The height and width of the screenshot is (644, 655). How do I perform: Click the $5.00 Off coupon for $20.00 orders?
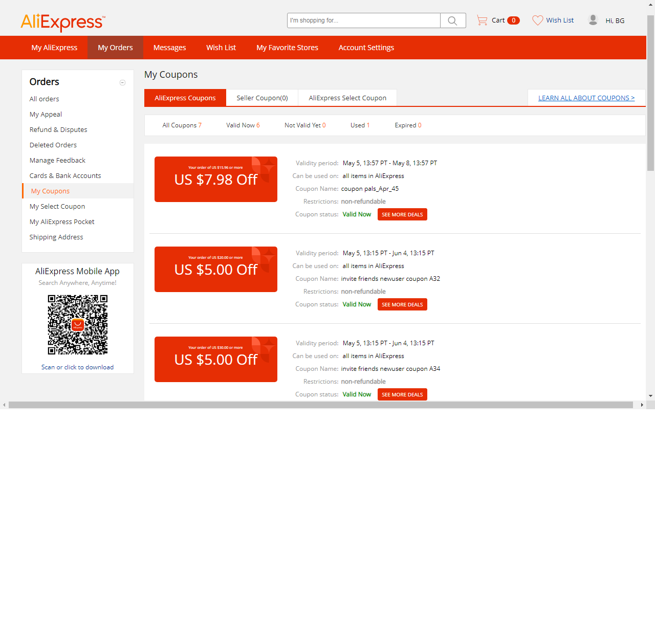[216, 269]
